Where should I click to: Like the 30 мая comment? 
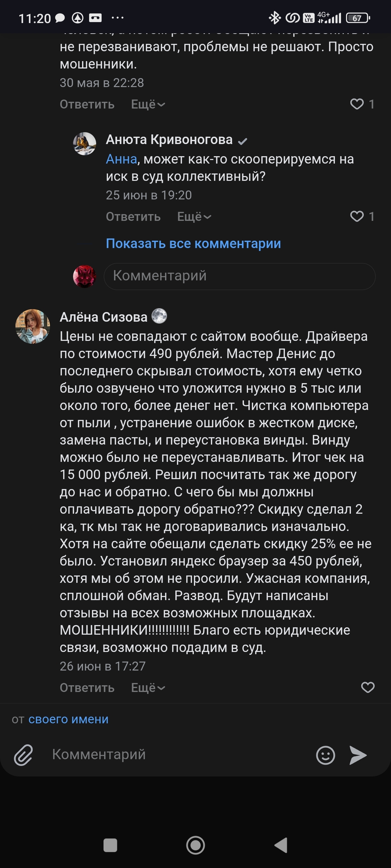click(x=357, y=104)
